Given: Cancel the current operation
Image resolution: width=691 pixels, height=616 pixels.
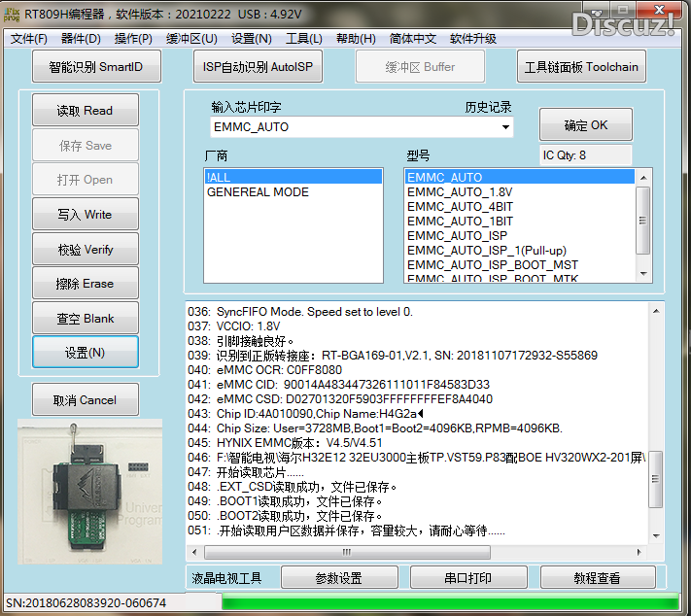Looking at the screenshot, I should 85,400.
